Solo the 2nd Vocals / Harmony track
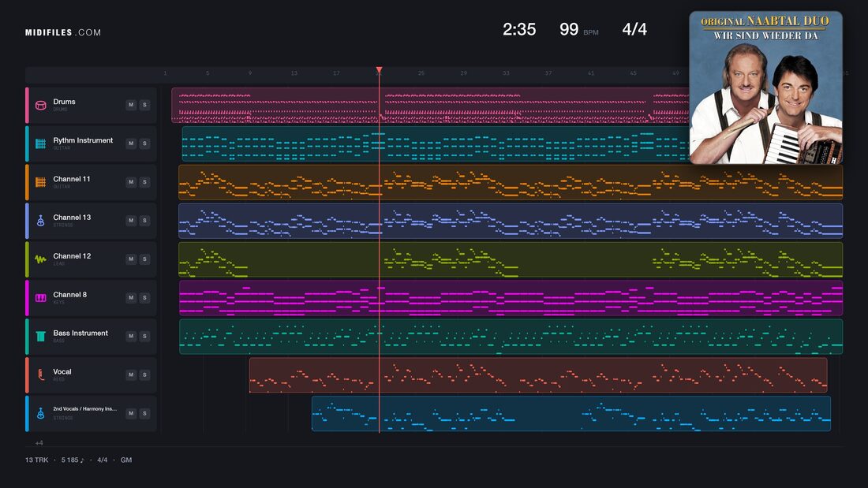 coord(144,413)
